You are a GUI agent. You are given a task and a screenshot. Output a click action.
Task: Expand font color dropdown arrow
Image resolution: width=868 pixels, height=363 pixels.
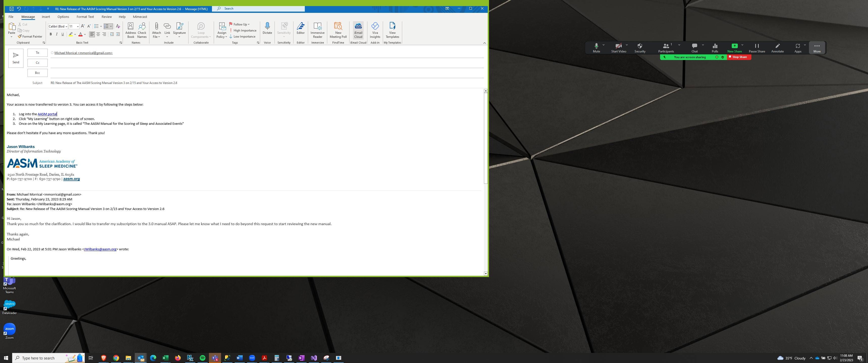click(85, 34)
